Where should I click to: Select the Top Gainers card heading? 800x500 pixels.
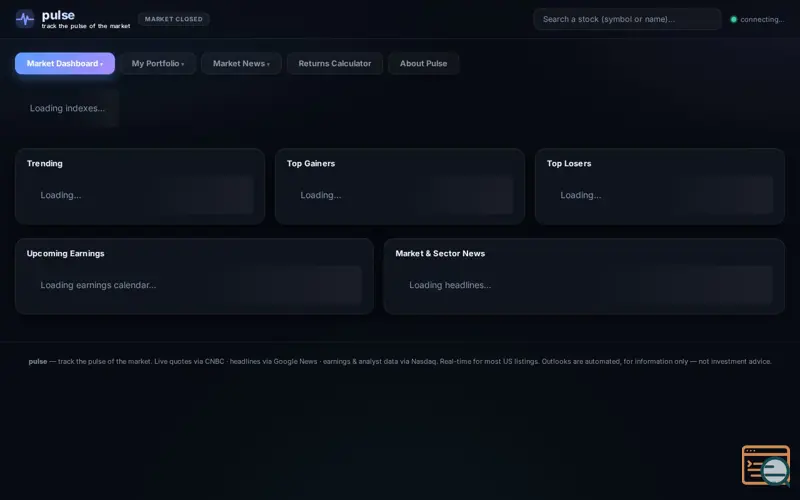[x=311, y=163]
